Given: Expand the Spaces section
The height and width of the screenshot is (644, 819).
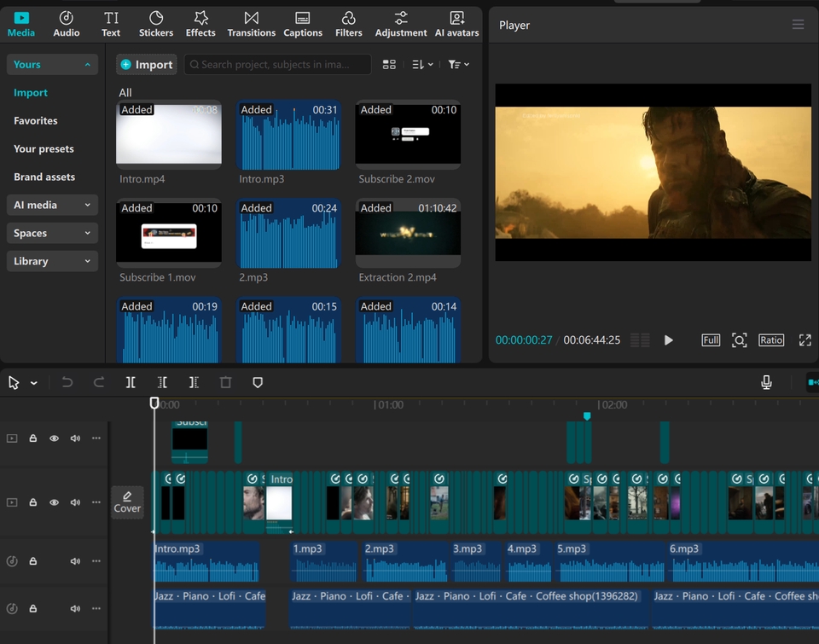Looking at the screenshot, I should [52, 233].
